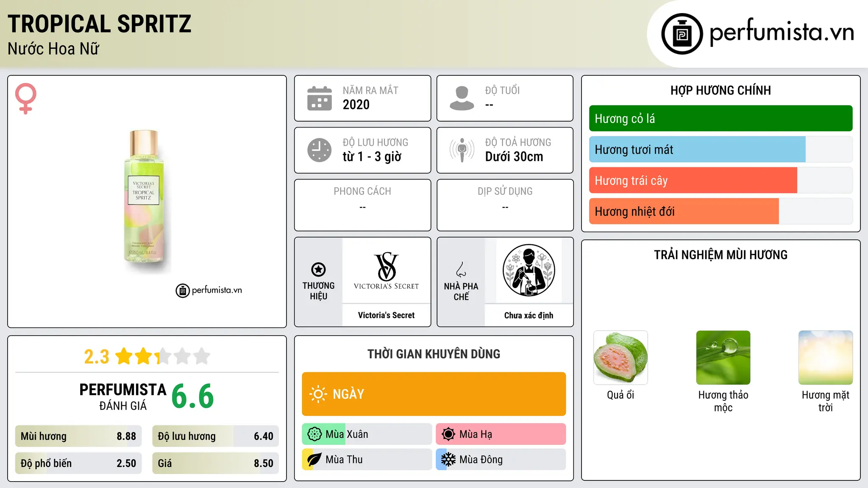This screenshot has height=488, width=868.
Task: Click the Victoria's Secret VS logo
Action: (386, 271)
